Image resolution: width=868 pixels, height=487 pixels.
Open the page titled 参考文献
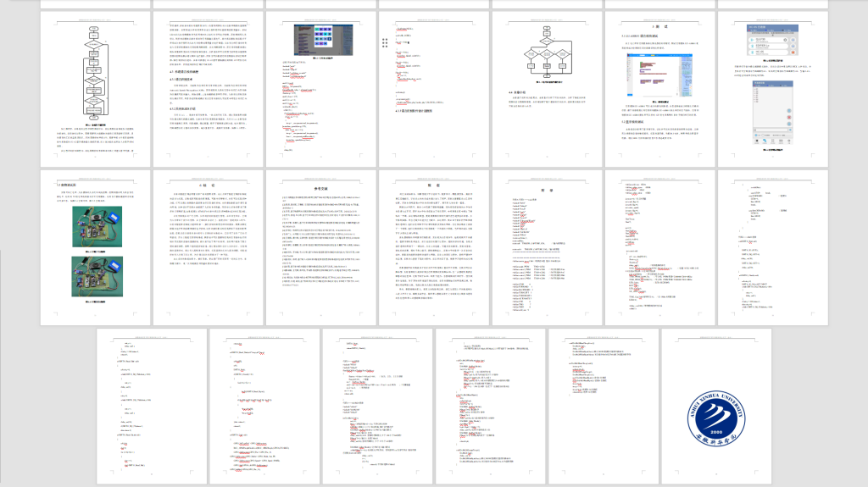click(322, 188)
